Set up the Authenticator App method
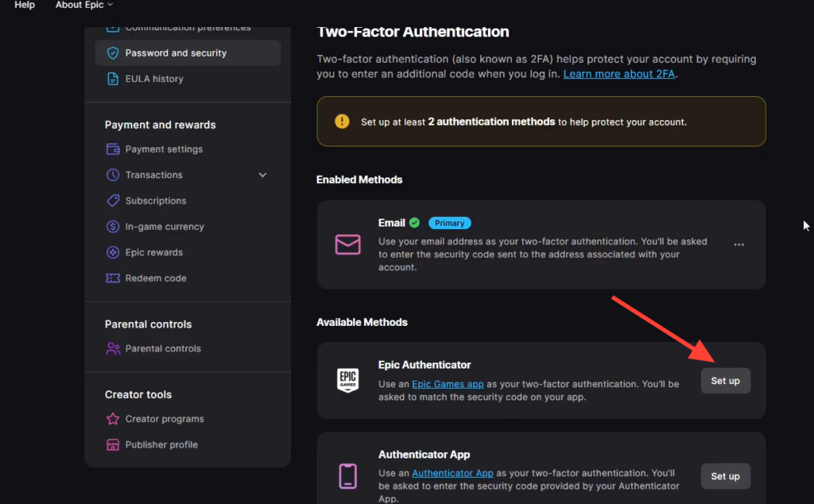814x504 pixels. (725, 476)
